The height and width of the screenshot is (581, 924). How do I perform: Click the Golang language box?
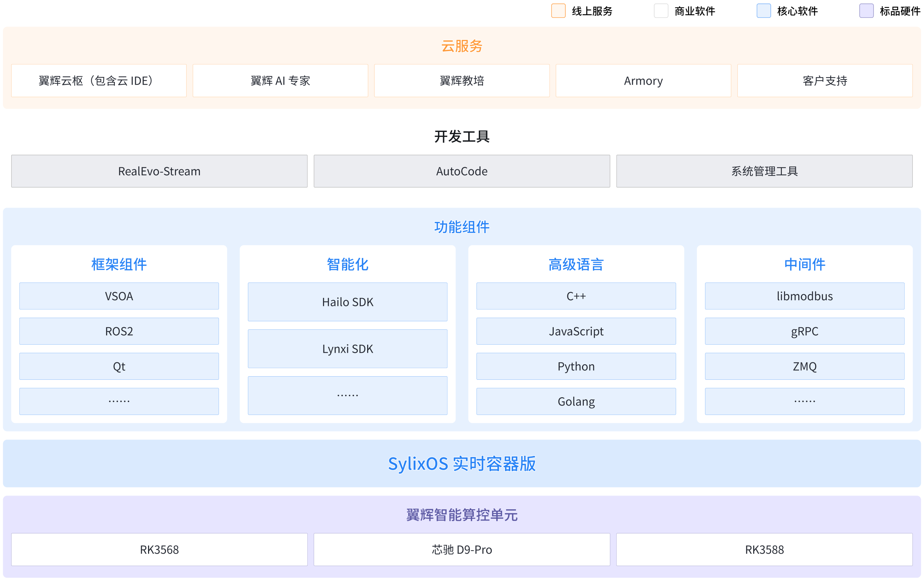pos(576,401)
